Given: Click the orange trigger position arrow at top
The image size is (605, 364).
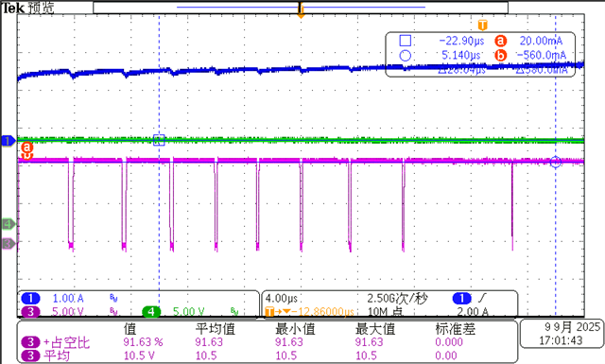Looking at the screenshot, I should point(301,11).
